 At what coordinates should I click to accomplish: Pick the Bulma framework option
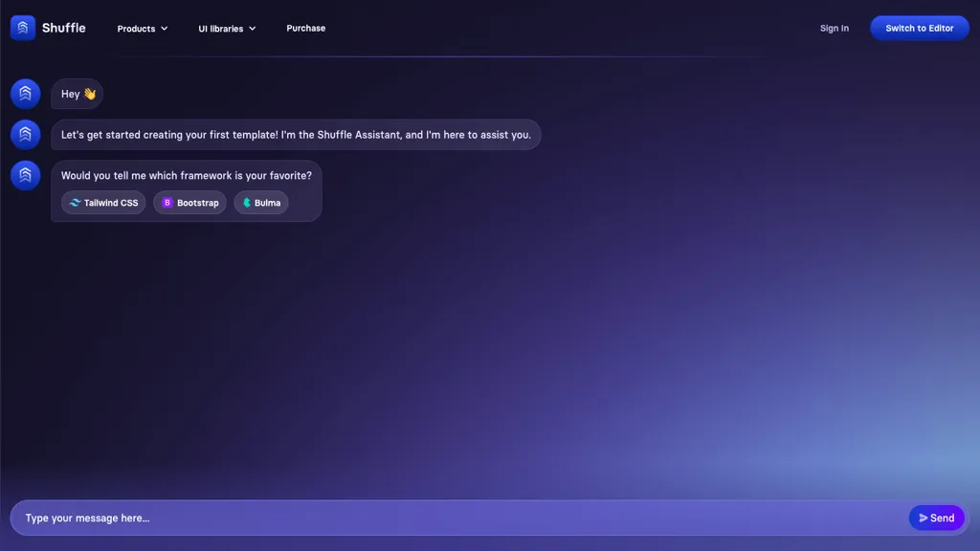point(261,203)
